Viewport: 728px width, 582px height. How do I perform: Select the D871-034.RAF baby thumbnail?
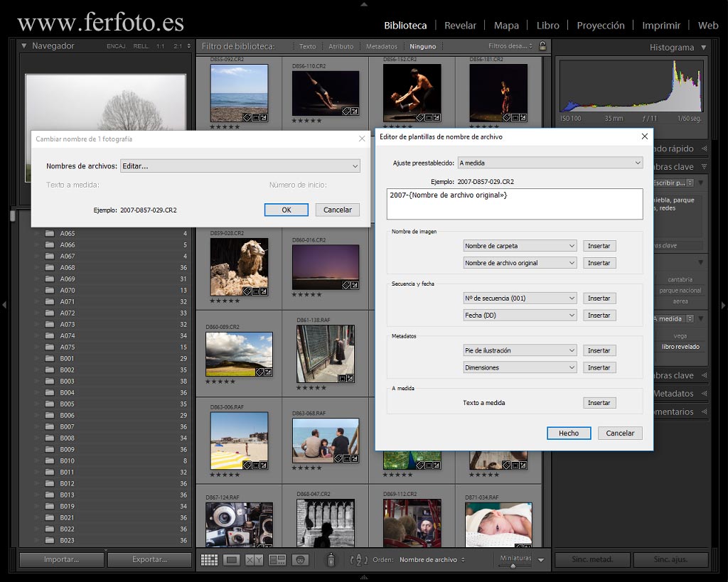[498, 525]
